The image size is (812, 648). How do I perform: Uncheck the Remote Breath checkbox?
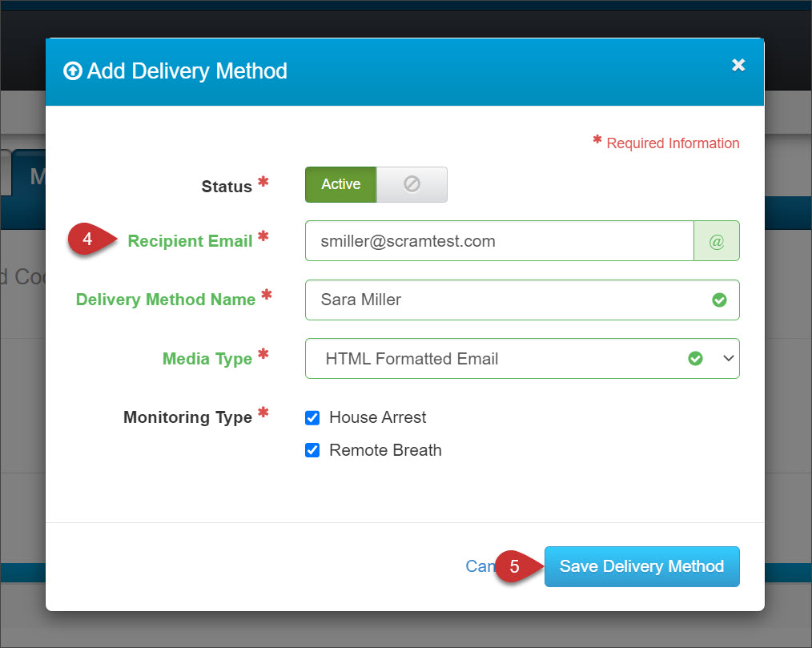pyautogui.click(x=313, y=450)
